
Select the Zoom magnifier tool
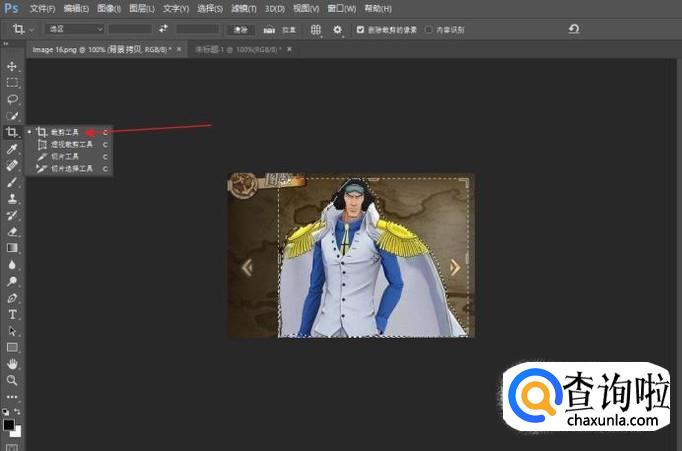[x=13, y=380]
